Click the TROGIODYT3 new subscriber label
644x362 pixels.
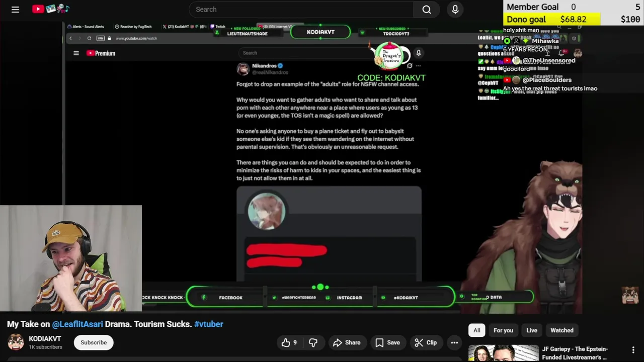point(396,34)
